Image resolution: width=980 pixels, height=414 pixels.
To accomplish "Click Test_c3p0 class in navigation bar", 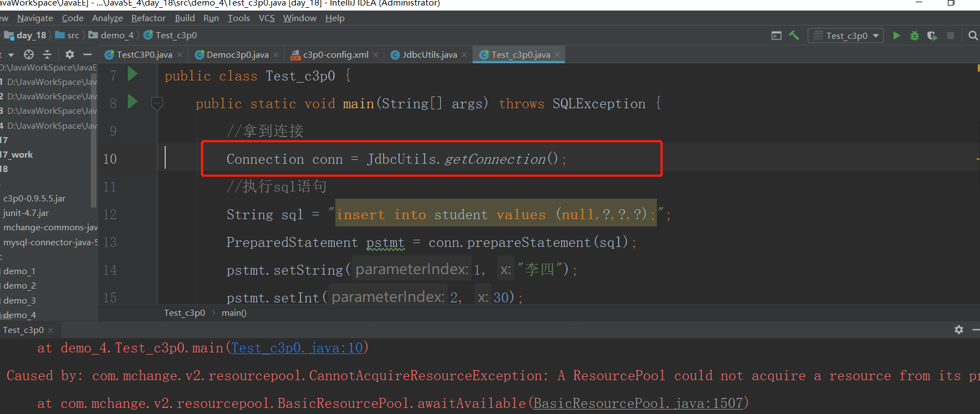I will point(170,36).
